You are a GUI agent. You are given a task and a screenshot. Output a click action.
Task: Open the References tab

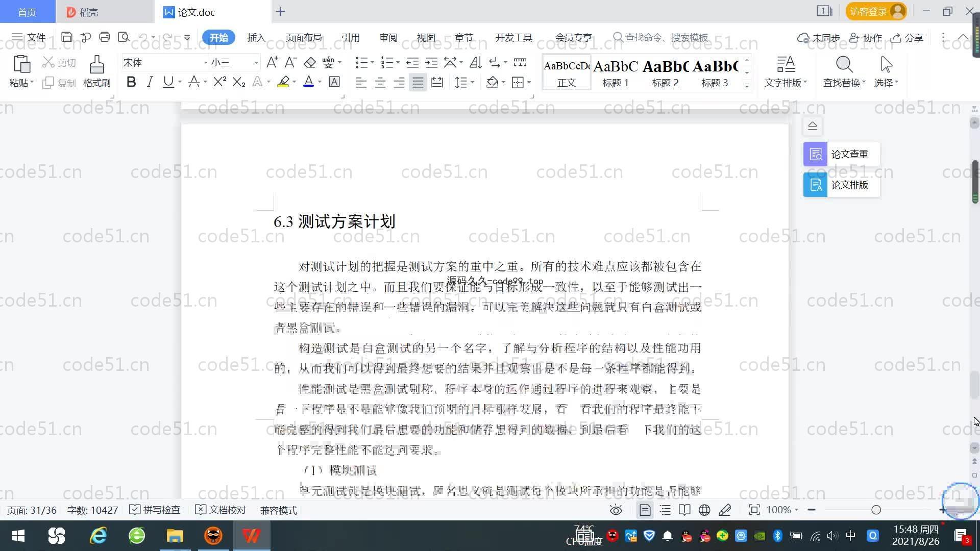pos(350,38)
